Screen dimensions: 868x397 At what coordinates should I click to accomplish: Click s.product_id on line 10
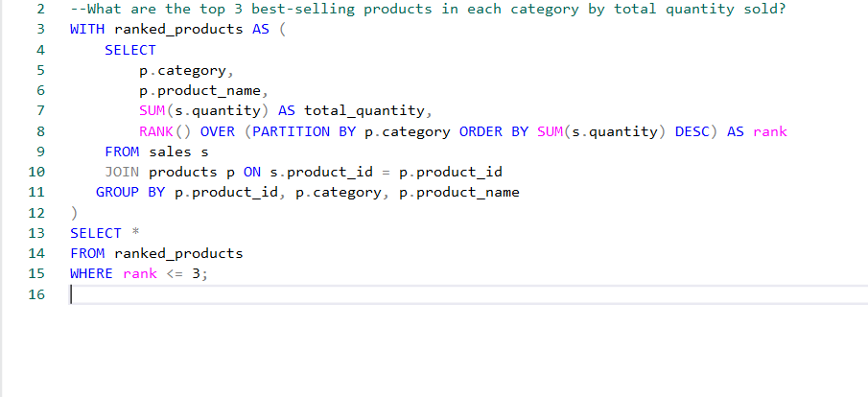(321, 173)
